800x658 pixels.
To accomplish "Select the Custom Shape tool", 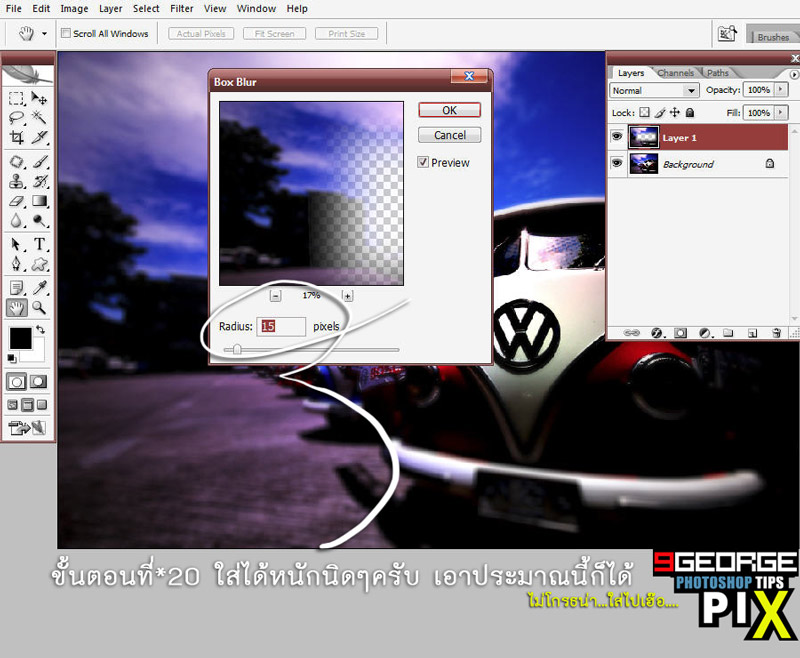I will pos(39,264).
